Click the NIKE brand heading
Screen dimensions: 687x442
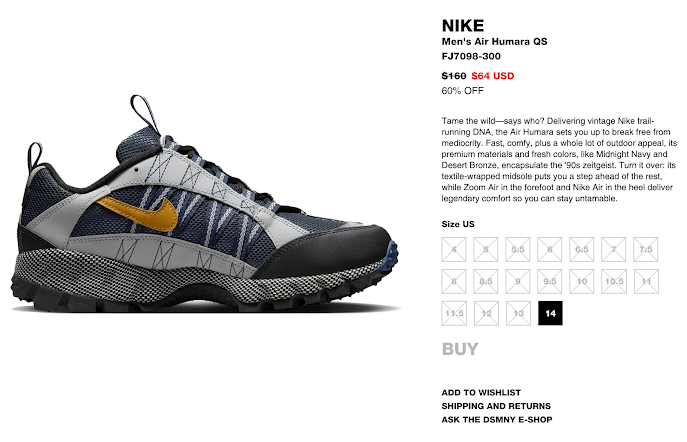tap(463, 26)
